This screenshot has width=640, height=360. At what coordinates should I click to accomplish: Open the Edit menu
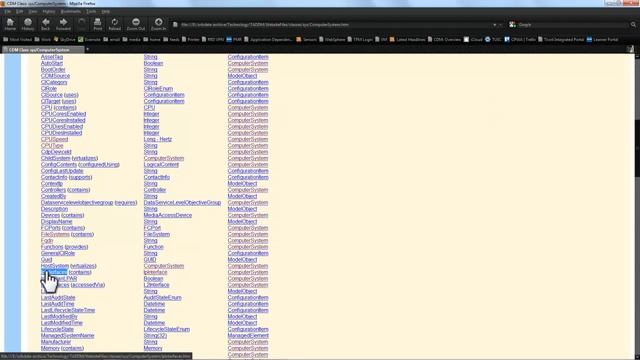click(19, 11)
